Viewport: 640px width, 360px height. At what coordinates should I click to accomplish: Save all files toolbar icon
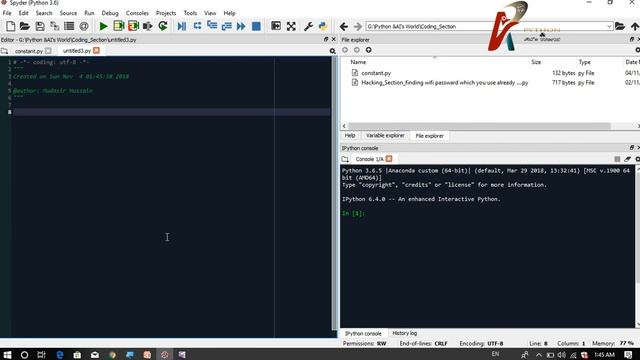click(54, 26)
